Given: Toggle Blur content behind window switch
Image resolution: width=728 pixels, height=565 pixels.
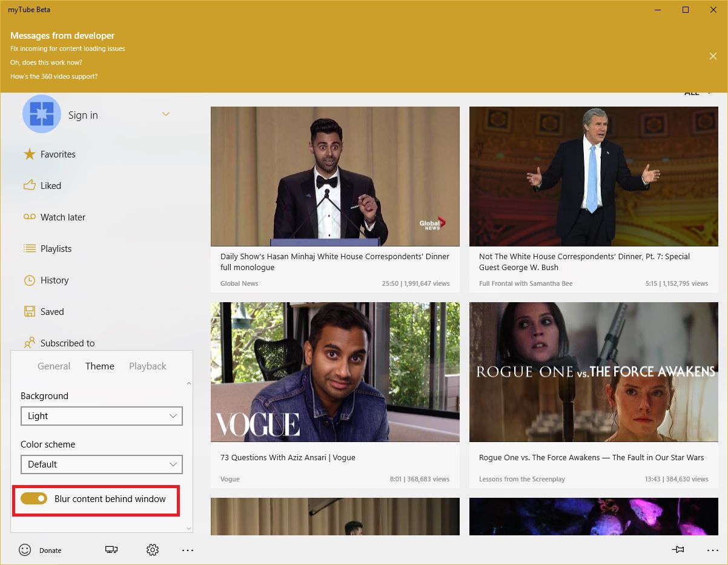Looking at the screenshot, I should [x=34, y=498].
